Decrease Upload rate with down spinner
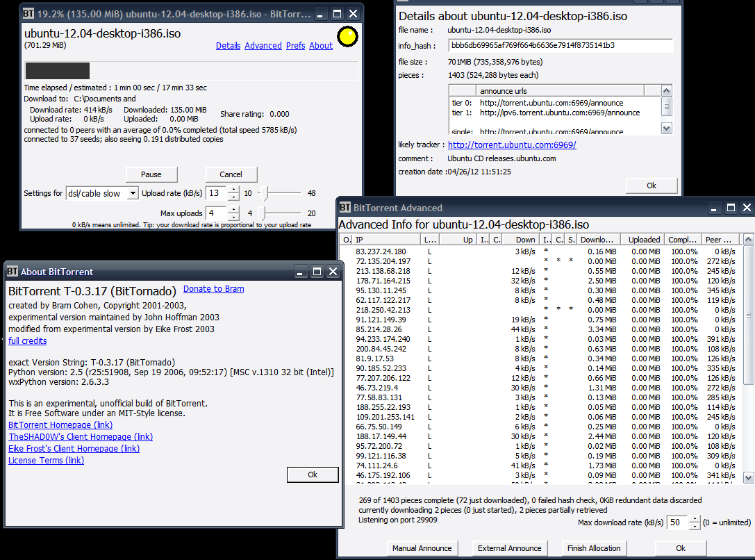Viewport: 755px width, 560px height. 233,197
